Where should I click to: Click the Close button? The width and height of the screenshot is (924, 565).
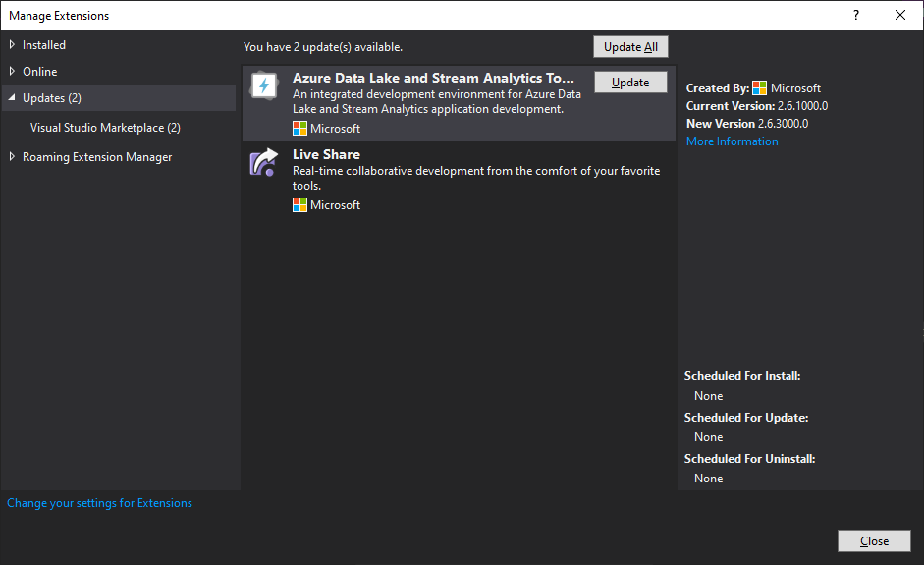point(874,540)
